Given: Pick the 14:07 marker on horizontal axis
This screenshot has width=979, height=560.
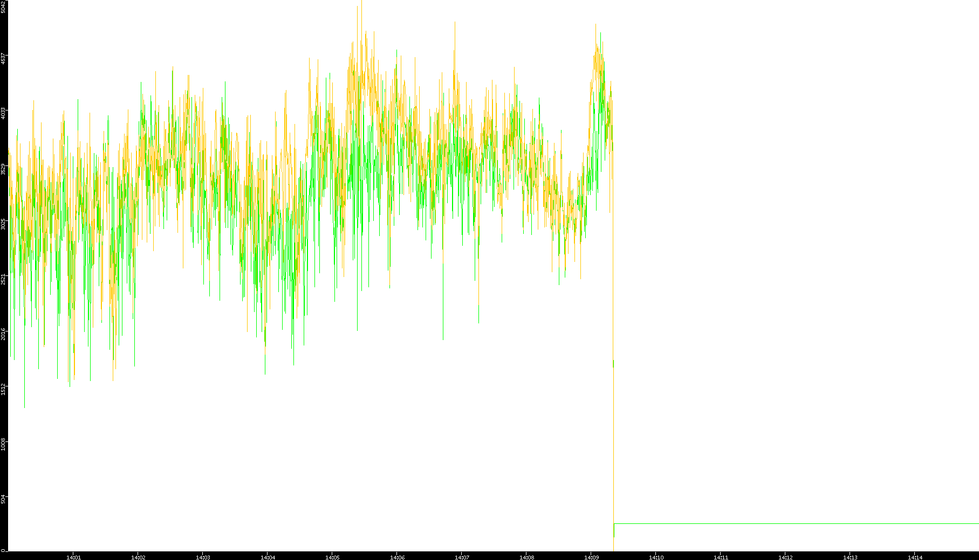Looking at the screenshot, I should click(462, 557).
